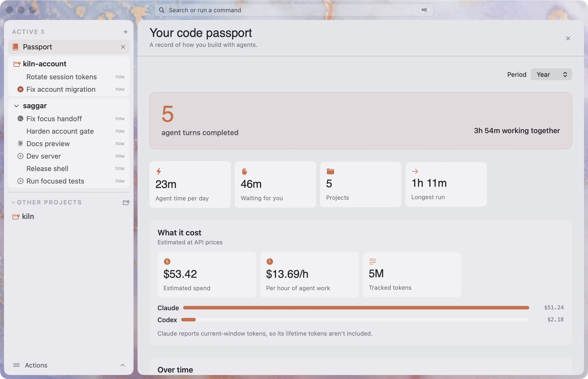Click the clock icon on Per hour card

pyautogui.click(x=270, y=262)
